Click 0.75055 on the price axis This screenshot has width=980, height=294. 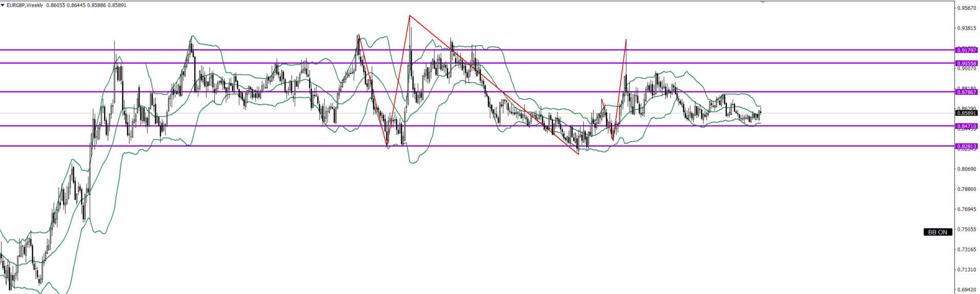(967, 229)
